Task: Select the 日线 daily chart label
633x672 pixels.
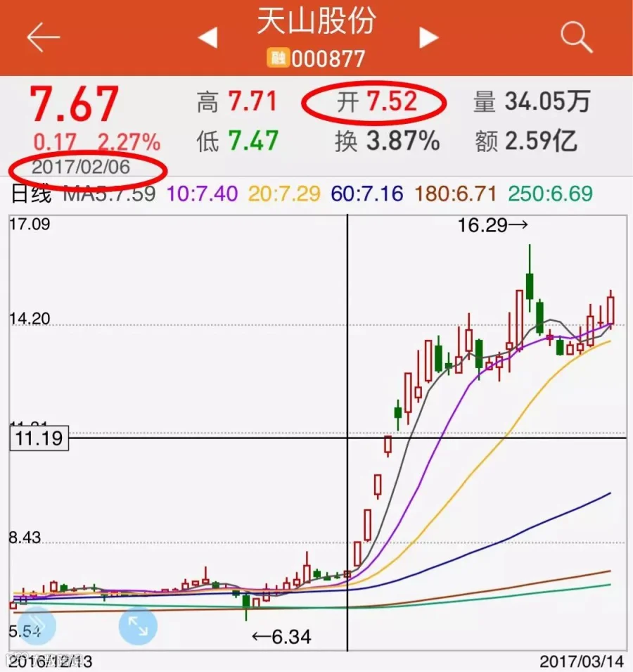Action: tap(31, 194)
